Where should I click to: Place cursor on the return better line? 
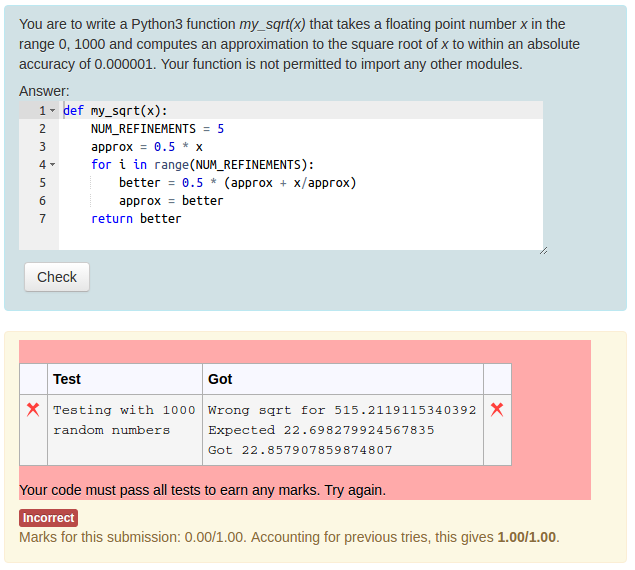[136, 219]
